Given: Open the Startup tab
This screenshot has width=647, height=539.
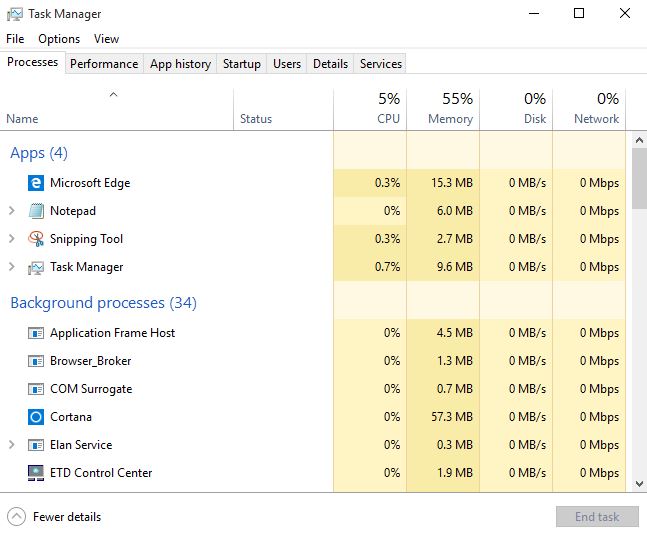Looking at the screenshot, I should 242,64.
